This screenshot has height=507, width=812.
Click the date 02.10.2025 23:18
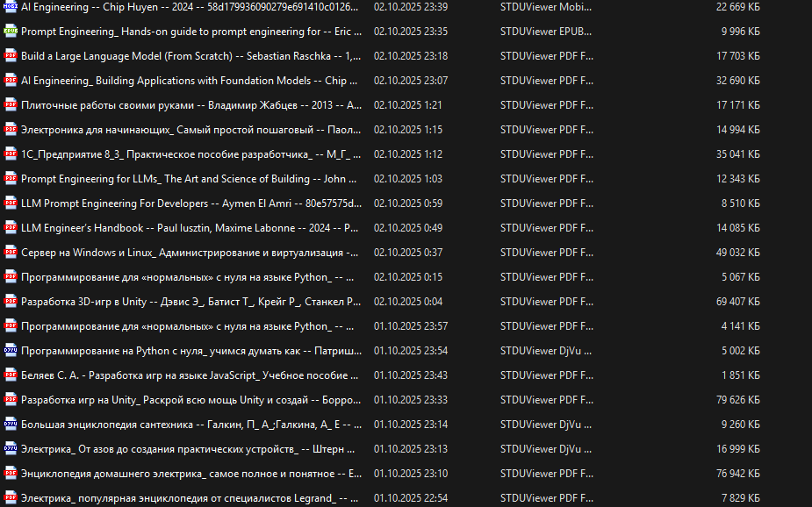pos(411,56)
